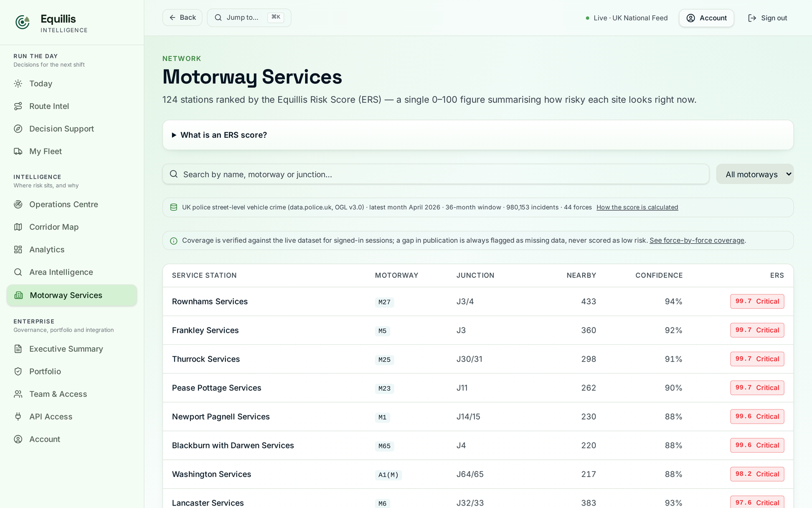Open the All motorways dropdown

click(755, 174)
